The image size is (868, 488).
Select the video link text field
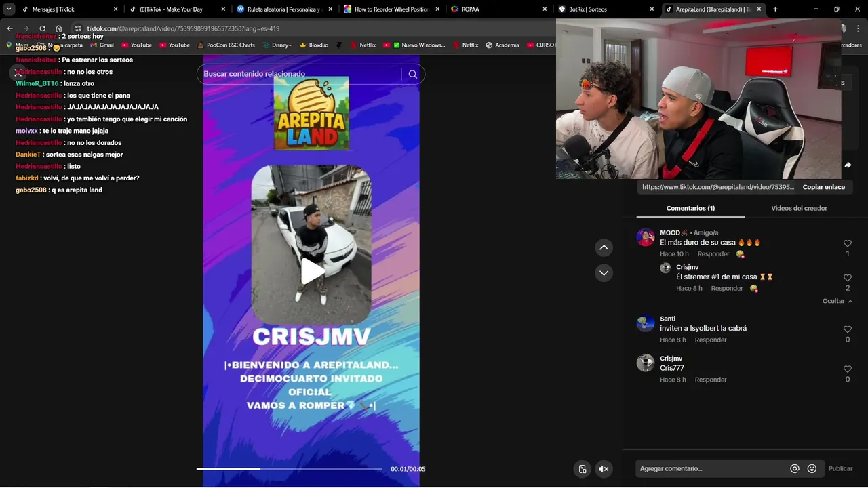point(717,187)
